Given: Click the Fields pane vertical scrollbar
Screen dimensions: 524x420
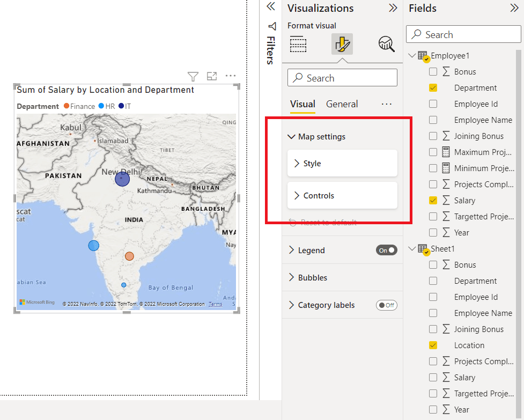Looking at the screenshot, I should tap(518, 234).
